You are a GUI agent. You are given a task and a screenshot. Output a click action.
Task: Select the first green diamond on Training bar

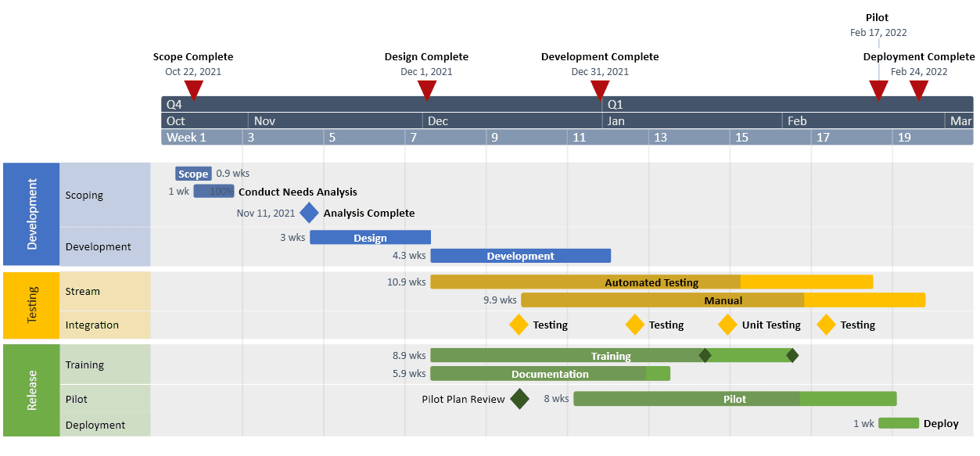[705, 355]
